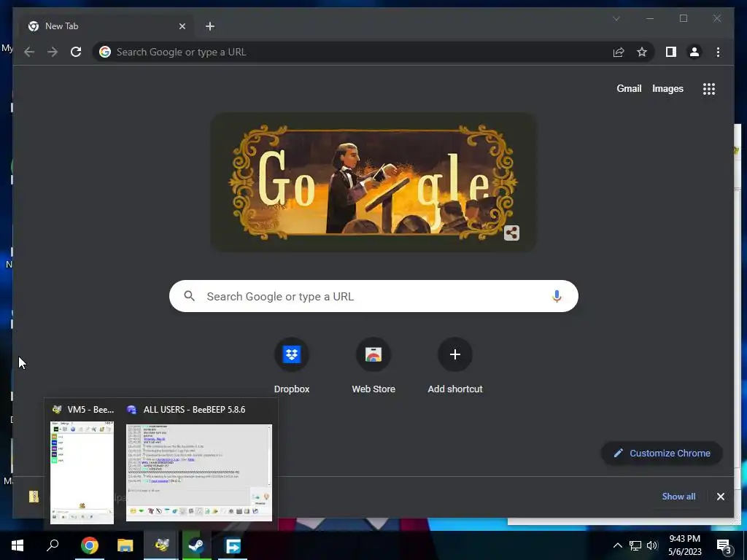This screenshot has height=560, width=747.
Task: Click the downloaded file icon in downloads bar
Action: [x=34, y=497]
